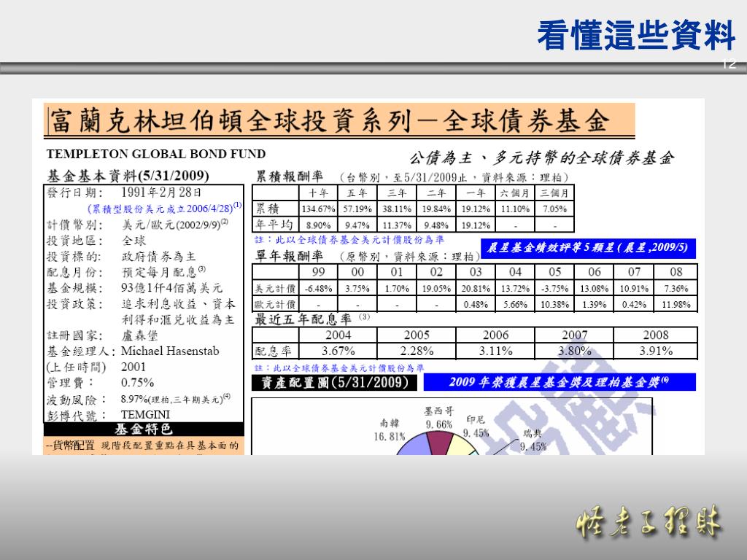This screenshot has height=560, width=747.
Task: Click the "2007" dividend column header
Action: 575,335
